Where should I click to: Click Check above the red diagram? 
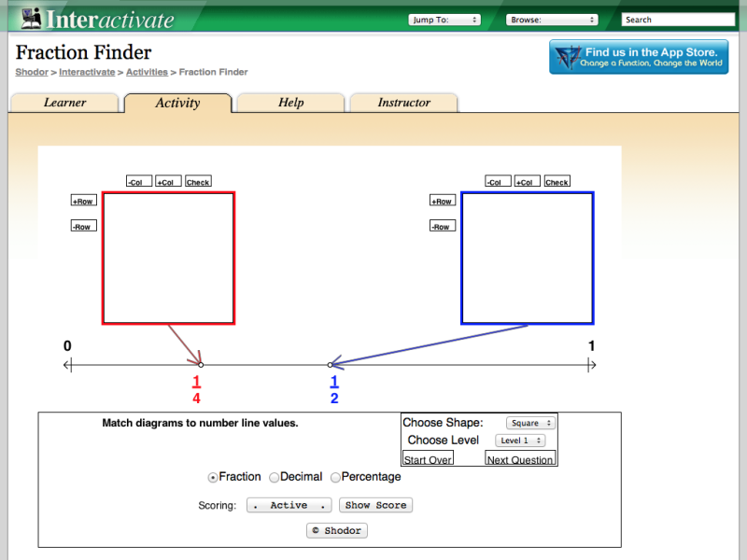198,180
